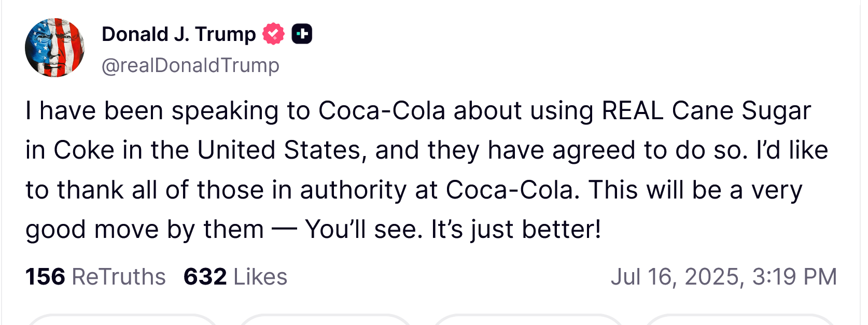868x325 pixels.
Task: Click the red verified checkmark badge
Action: [273, 34]
